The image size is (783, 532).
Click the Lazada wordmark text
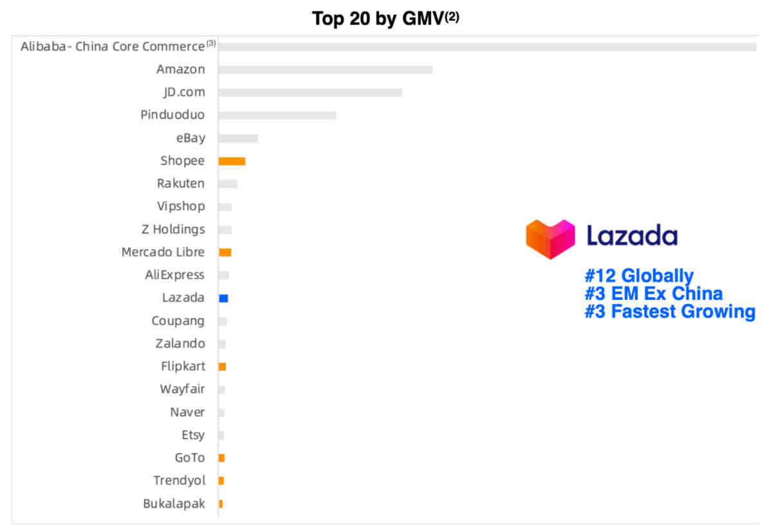(632, 235)
